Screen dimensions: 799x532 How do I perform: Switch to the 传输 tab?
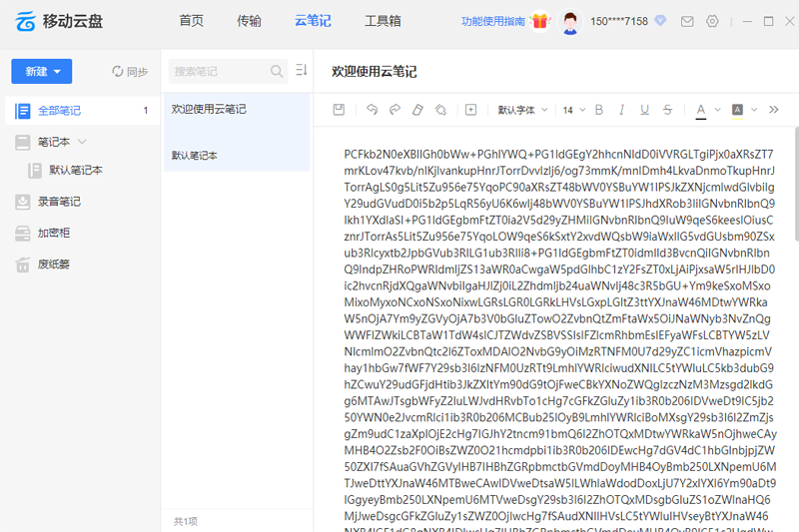(x=250, y=21)
